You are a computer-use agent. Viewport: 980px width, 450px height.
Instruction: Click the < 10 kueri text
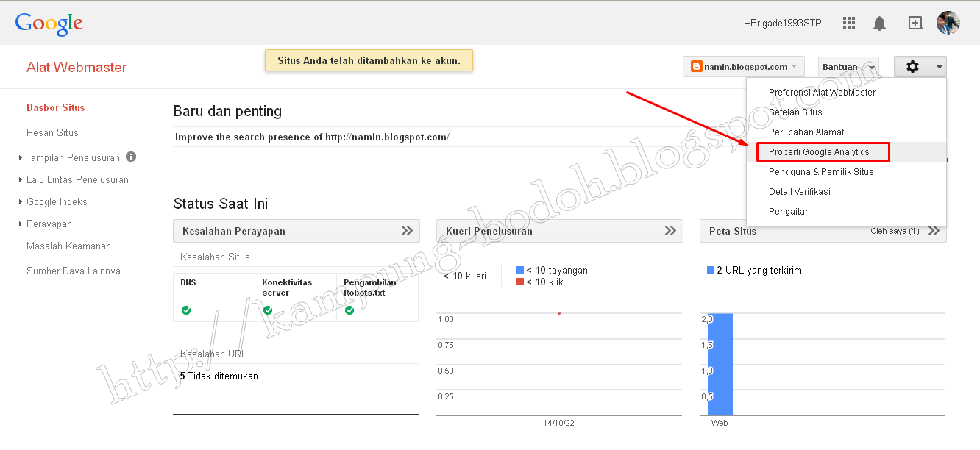coord(464,276)
